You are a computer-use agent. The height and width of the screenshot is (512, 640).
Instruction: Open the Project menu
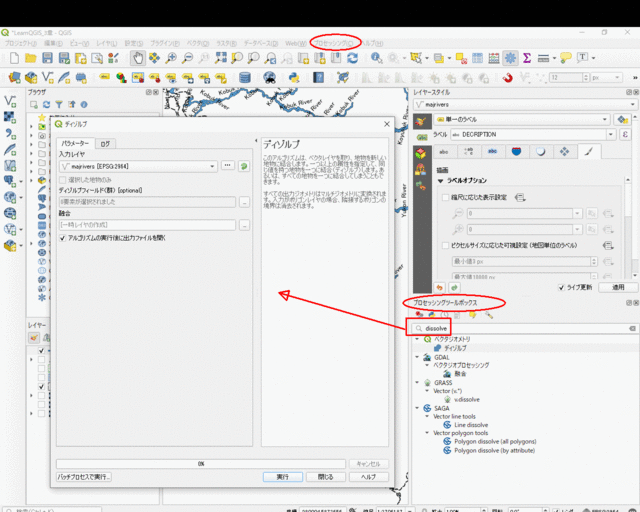click(20, 43)
